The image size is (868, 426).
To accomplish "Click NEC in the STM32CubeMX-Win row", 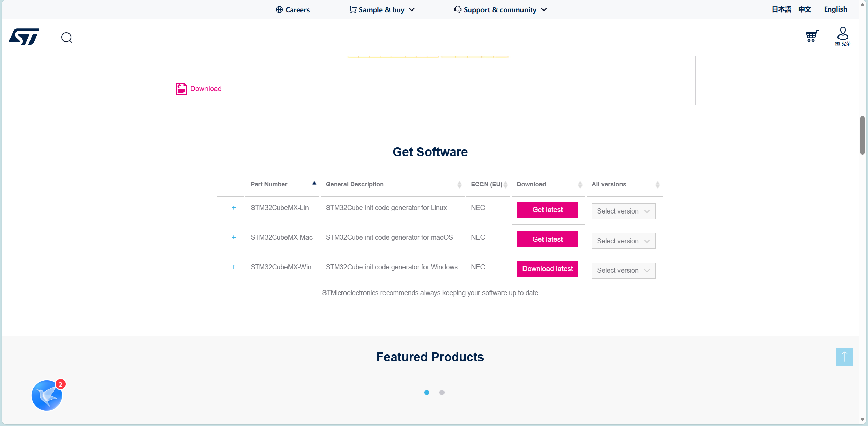I will pos(478,267).
